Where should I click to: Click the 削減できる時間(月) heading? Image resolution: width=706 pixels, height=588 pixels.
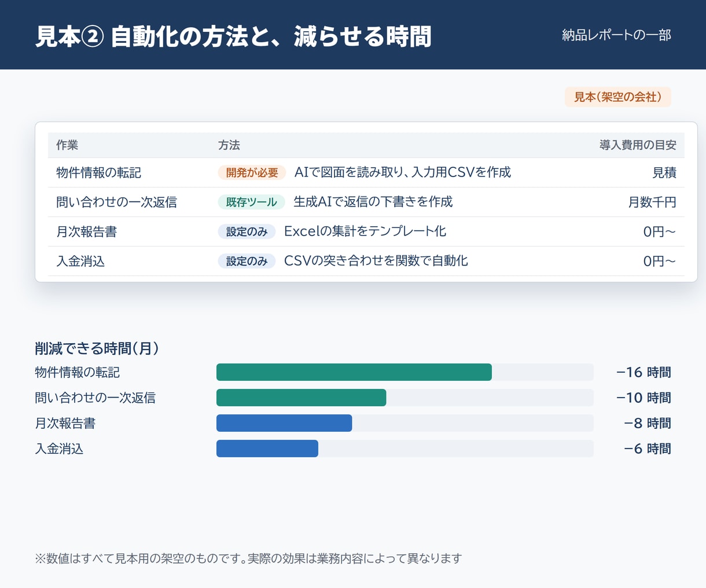pyautogui.click(x=97, y=348)
